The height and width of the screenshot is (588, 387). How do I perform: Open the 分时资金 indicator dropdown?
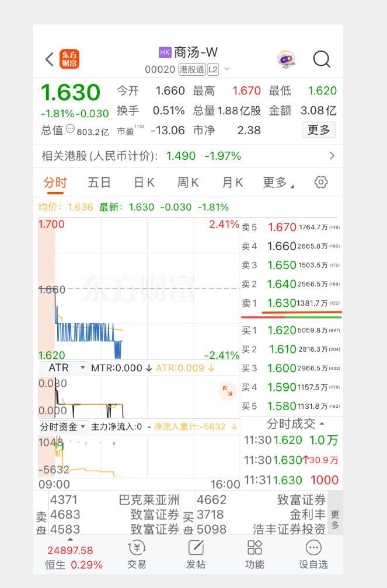(x=64, y=427)
